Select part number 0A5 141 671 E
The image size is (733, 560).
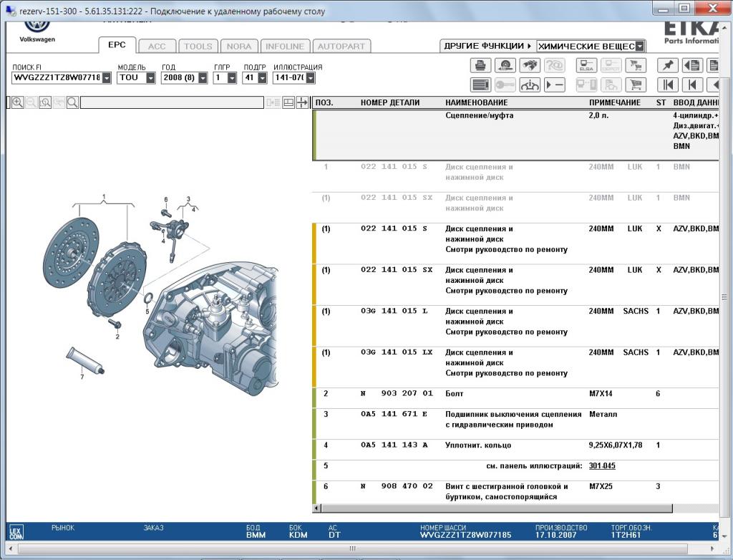tap(394, 414)
